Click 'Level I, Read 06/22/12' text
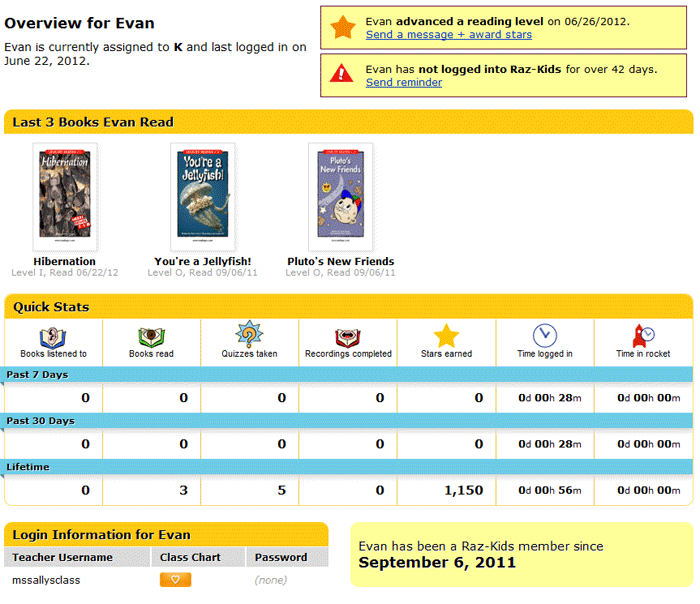The width and height of the screenshot is (700, 604). click(x=65, y=272)
